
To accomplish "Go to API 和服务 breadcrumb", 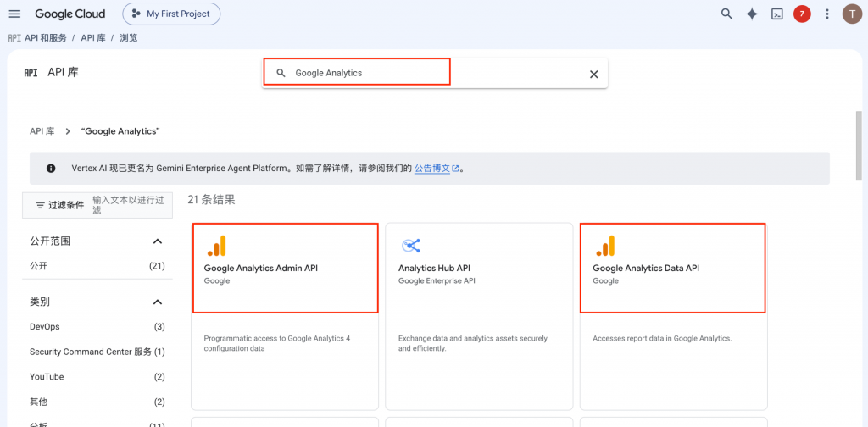I will (46, 37).
